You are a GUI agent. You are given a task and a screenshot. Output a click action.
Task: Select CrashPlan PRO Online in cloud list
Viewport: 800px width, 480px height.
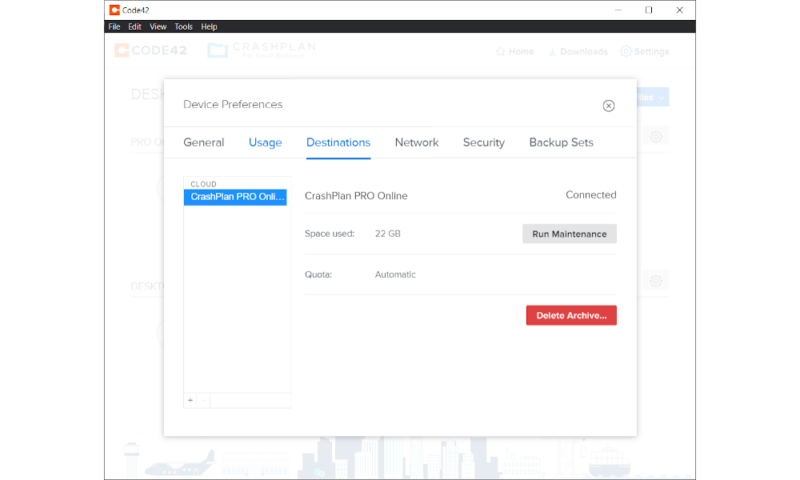[235, 197]
